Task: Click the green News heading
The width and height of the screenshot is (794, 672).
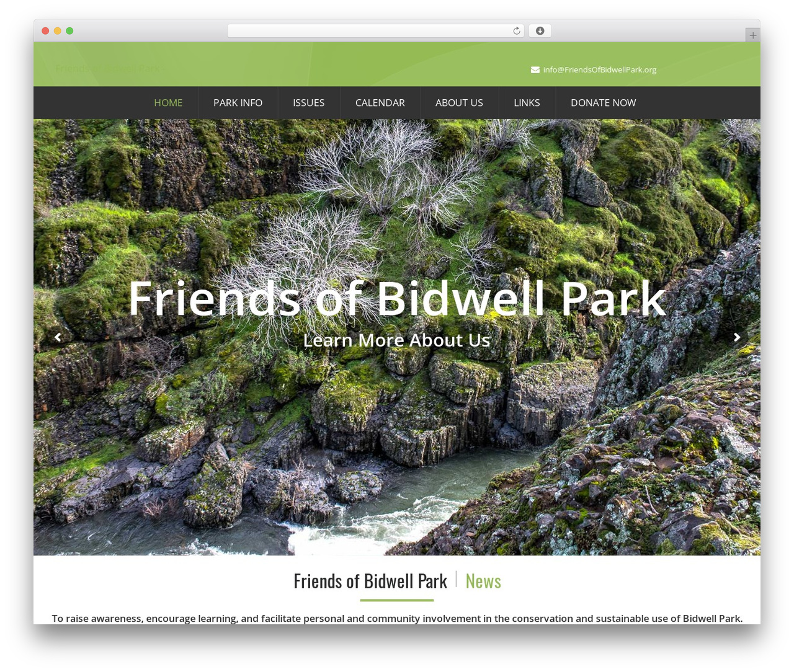Action: tap(483, 581)
